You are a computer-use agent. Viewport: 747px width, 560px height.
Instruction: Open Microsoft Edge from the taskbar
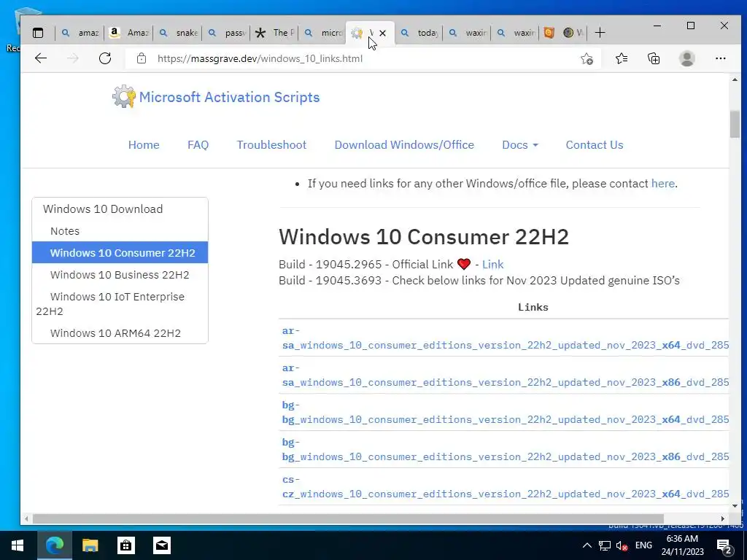click(54, 545)
